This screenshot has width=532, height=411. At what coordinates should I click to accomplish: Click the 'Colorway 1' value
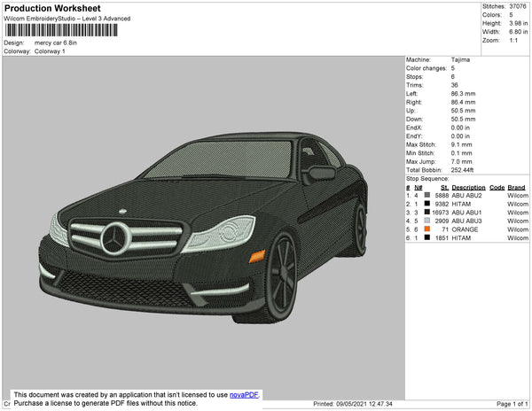[x=50, y=51]
